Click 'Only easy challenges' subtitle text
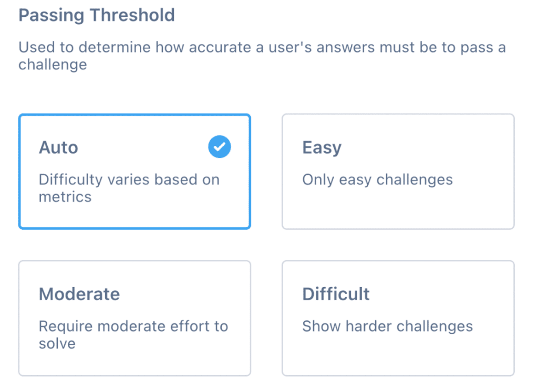 [x=377, y=179]
